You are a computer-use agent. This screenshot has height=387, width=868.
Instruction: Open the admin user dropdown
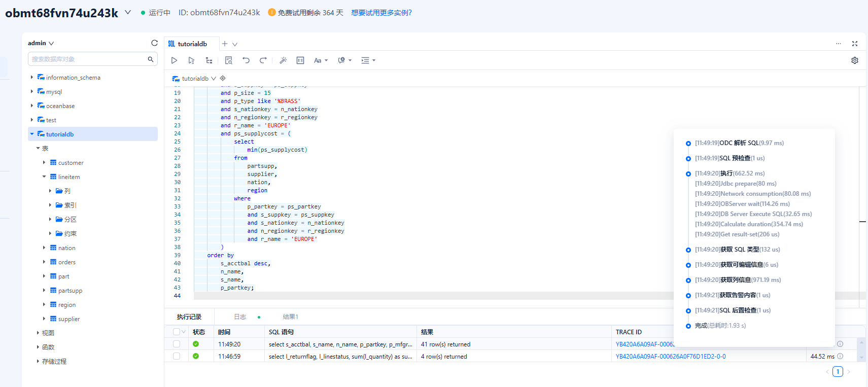(x=41, y=43)
